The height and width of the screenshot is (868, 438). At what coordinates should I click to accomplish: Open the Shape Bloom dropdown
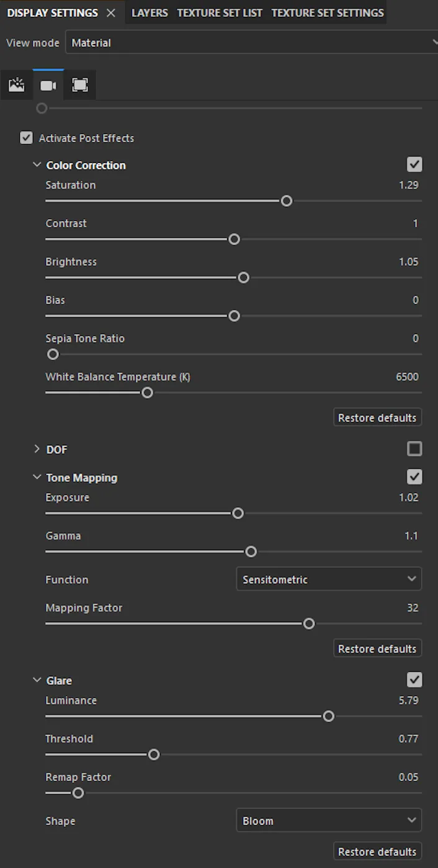coord(329,820)
